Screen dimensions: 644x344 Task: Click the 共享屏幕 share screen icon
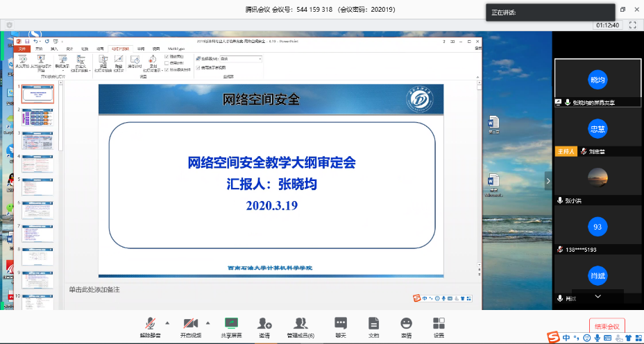pos(232,323)
